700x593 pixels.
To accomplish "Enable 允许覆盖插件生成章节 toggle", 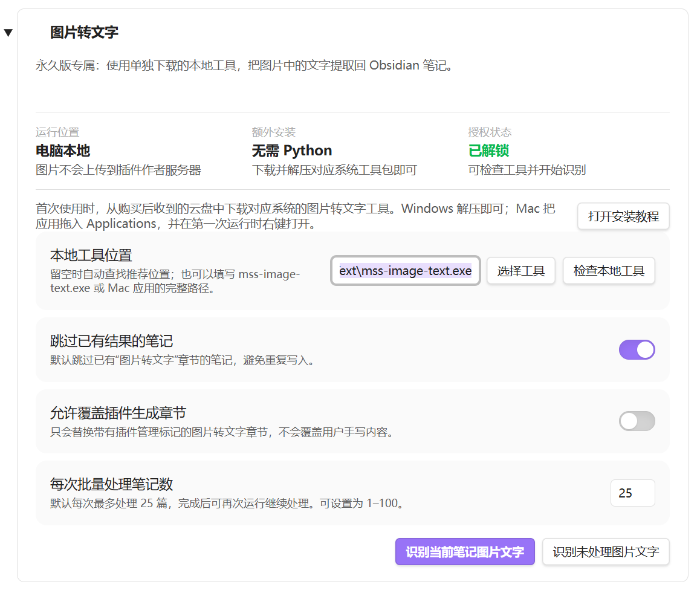I will [x=637, y=421].
